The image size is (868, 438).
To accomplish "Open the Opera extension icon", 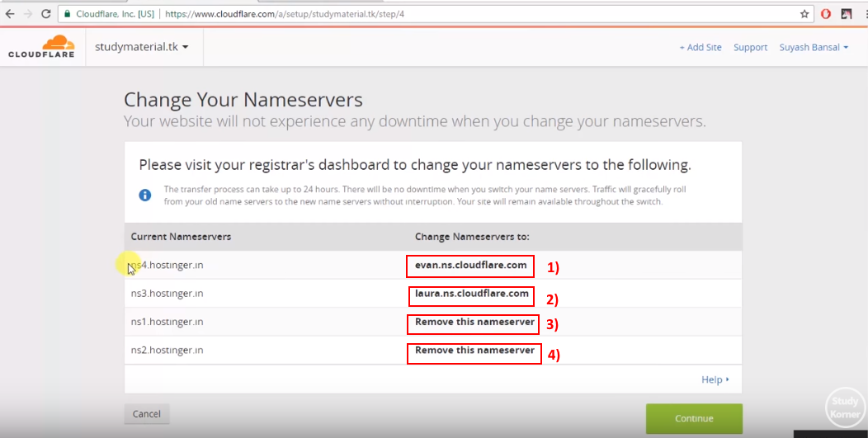I will click(826, 14).
